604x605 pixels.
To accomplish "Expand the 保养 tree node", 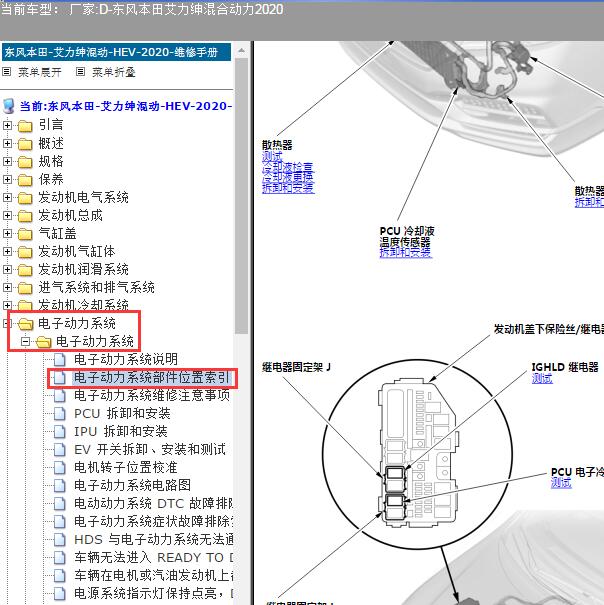I will pyautogui.click(x=7, y=179).
